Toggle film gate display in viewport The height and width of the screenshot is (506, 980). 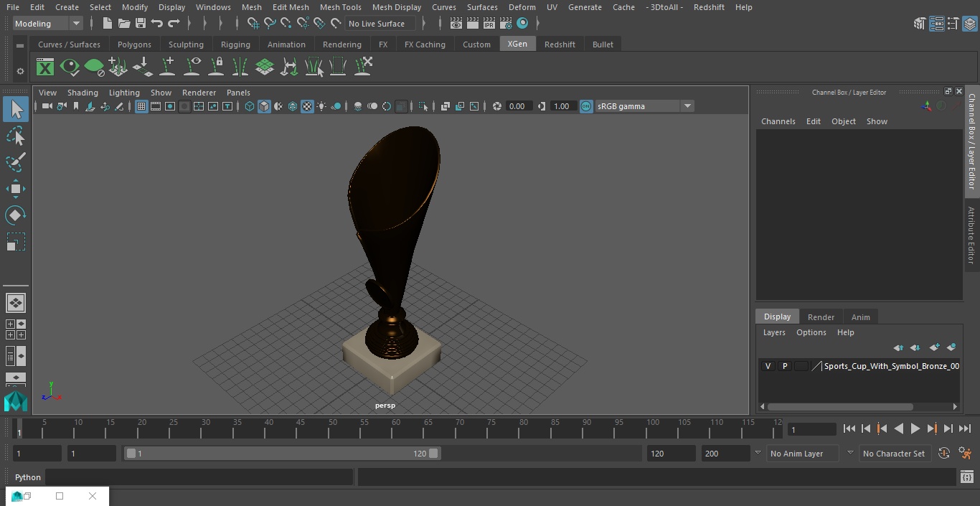pyautogui.click(x=156, y=106)
